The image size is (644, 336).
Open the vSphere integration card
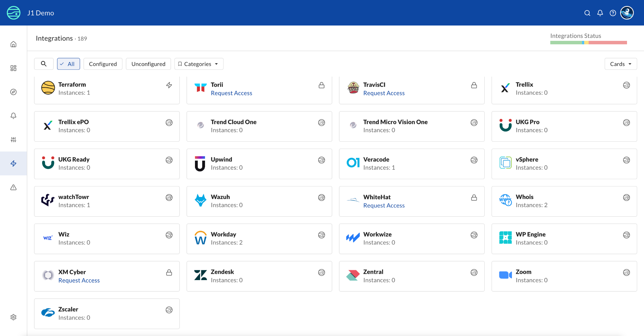(x=564, y=164)
